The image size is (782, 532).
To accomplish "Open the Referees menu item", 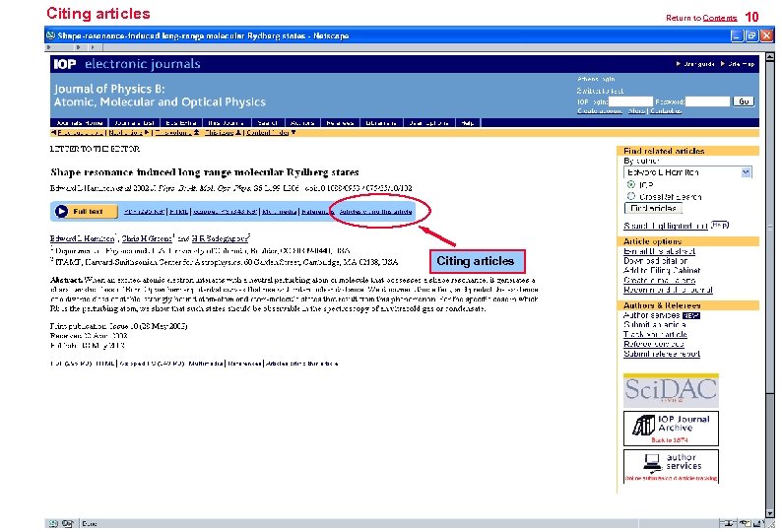I will click(x=340, y=123).
